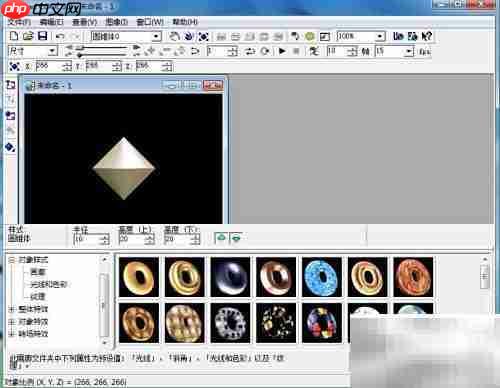Click the green circle toolbar icon
The width and height of the screenshot is (500, 388).
point(310,36)
